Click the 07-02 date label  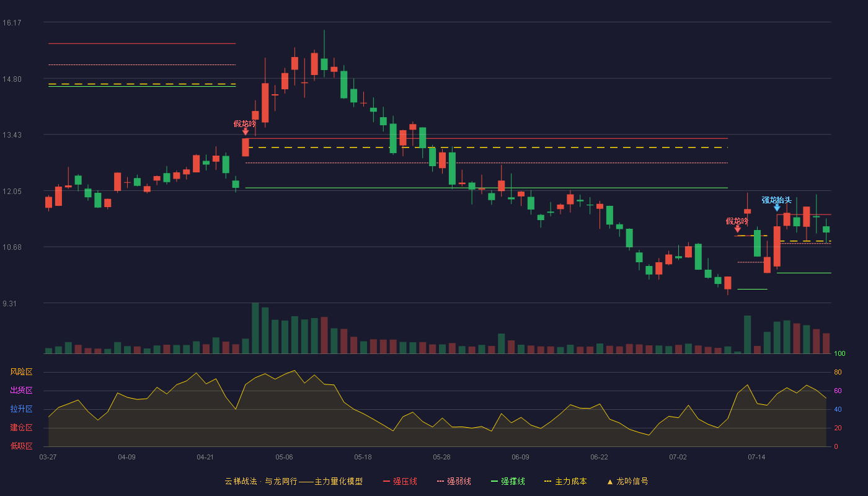tap(678, 457)
